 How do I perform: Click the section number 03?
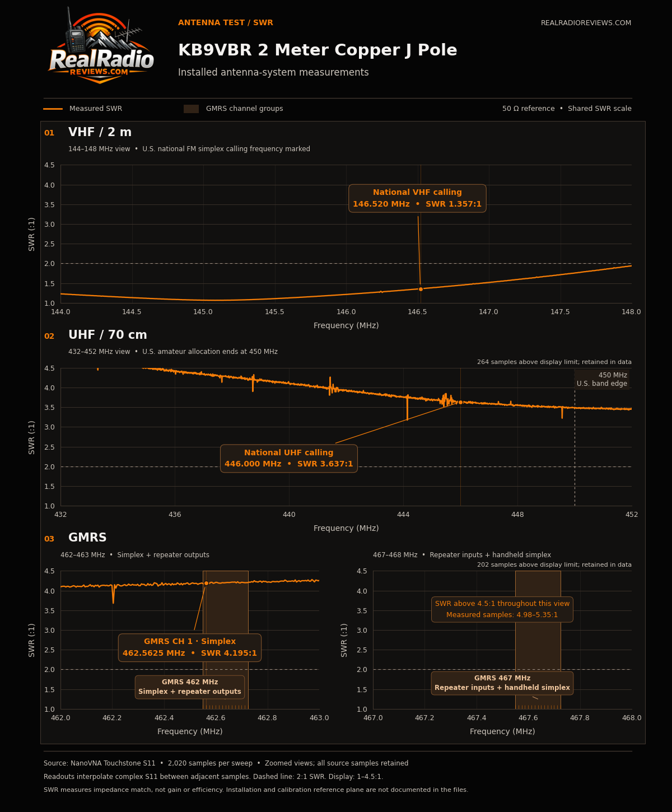click(x=49, y=539)
